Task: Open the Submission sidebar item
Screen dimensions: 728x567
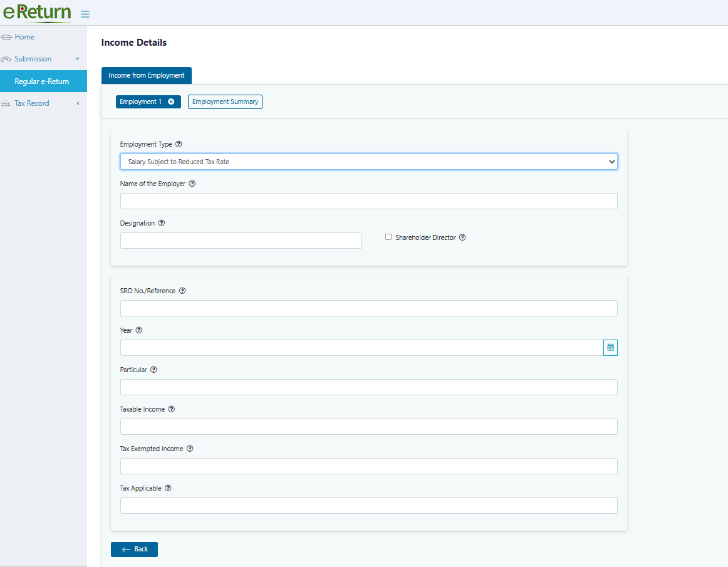Action: [x=33, y=59]
